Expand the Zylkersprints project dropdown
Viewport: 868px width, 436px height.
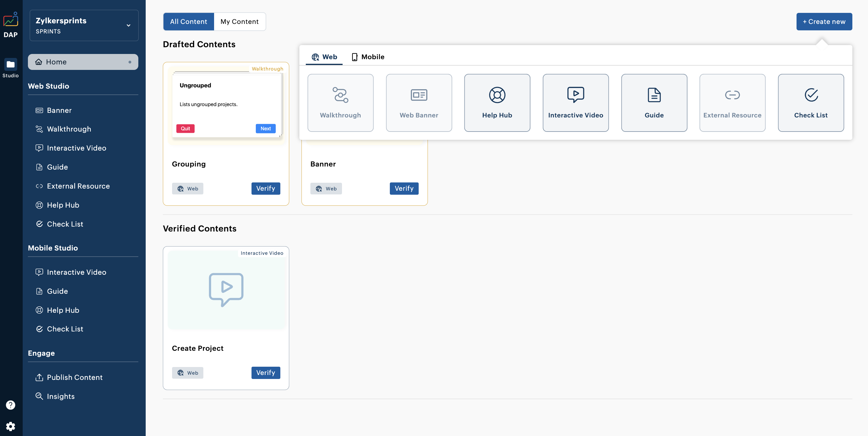84,25
